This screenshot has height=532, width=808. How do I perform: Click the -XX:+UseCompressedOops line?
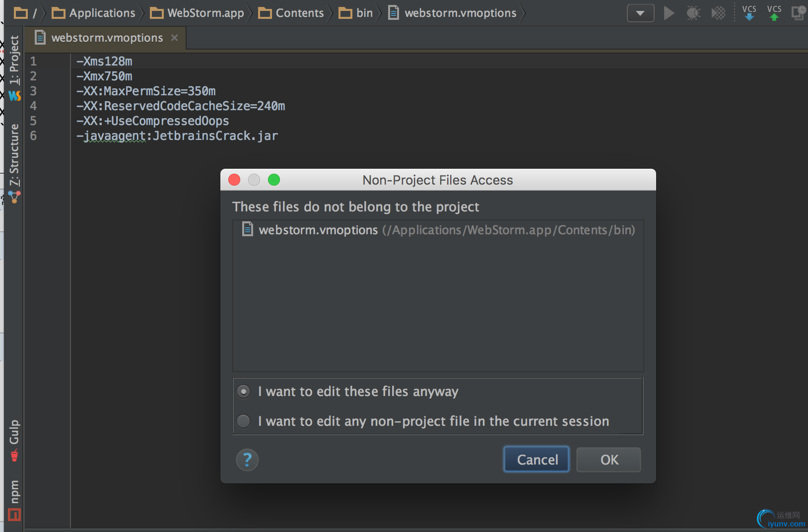pyautogui.click(x=153, y=121)
